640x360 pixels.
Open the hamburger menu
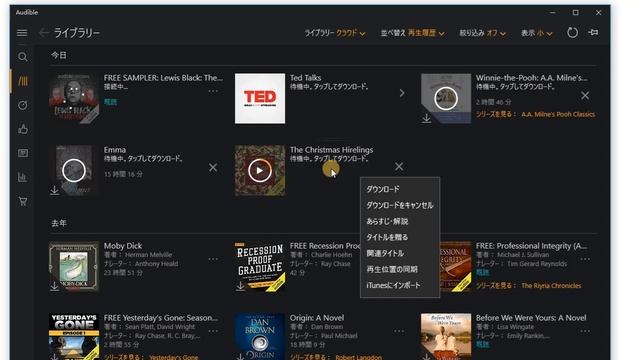point(22,33)
